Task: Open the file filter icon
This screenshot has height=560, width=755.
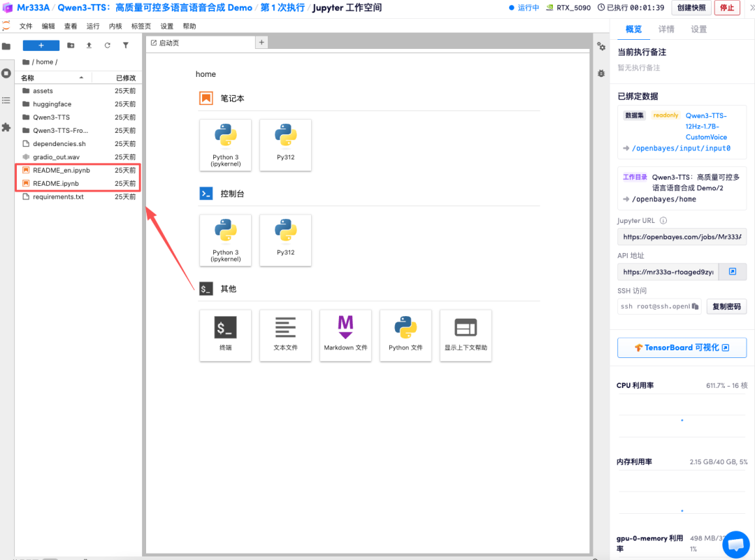Action: pyautogui.click(x=126, y=45)
